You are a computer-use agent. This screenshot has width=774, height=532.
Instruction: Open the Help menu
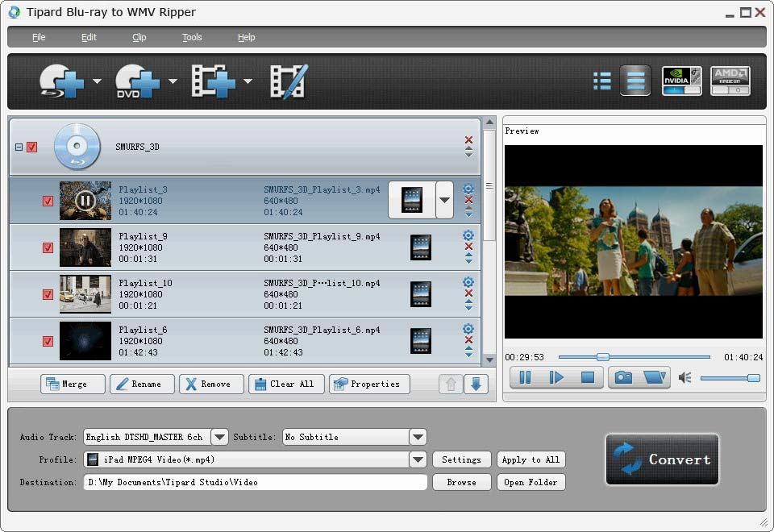click(247, 37)
